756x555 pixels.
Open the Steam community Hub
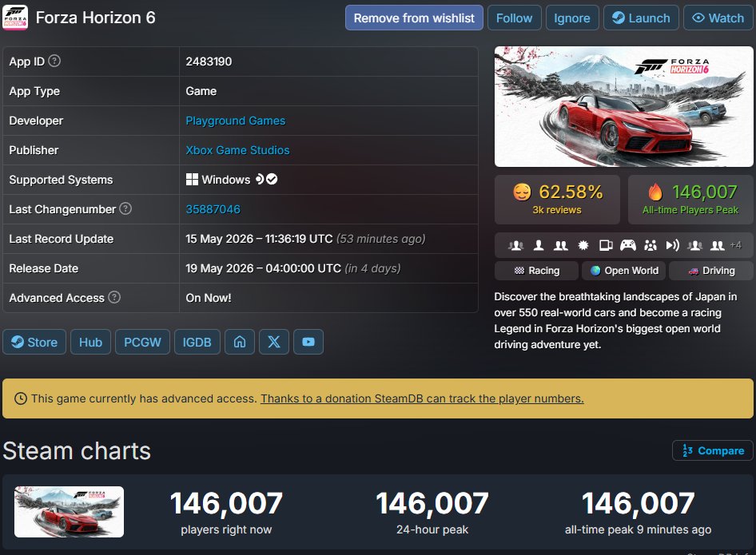pyautogui.click(x=90, y=342)
